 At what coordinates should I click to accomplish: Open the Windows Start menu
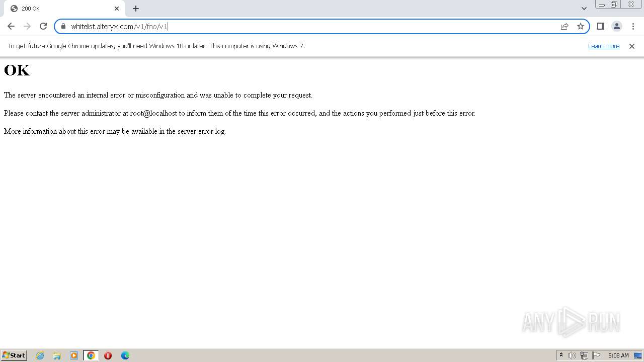(14, 355)
